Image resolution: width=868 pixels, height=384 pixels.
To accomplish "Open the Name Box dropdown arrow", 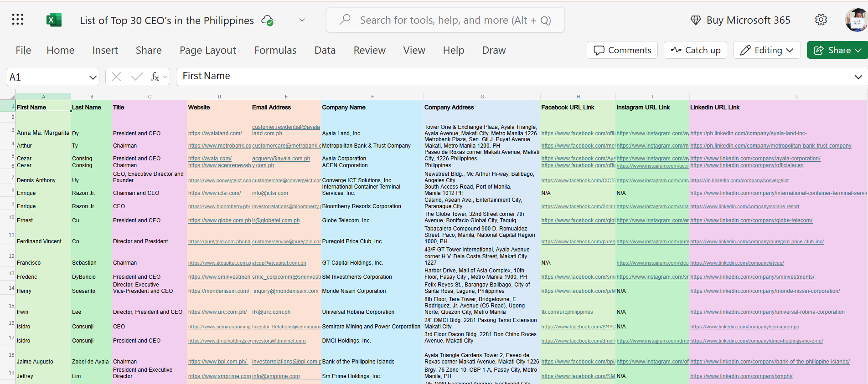I will coord(93,77).
